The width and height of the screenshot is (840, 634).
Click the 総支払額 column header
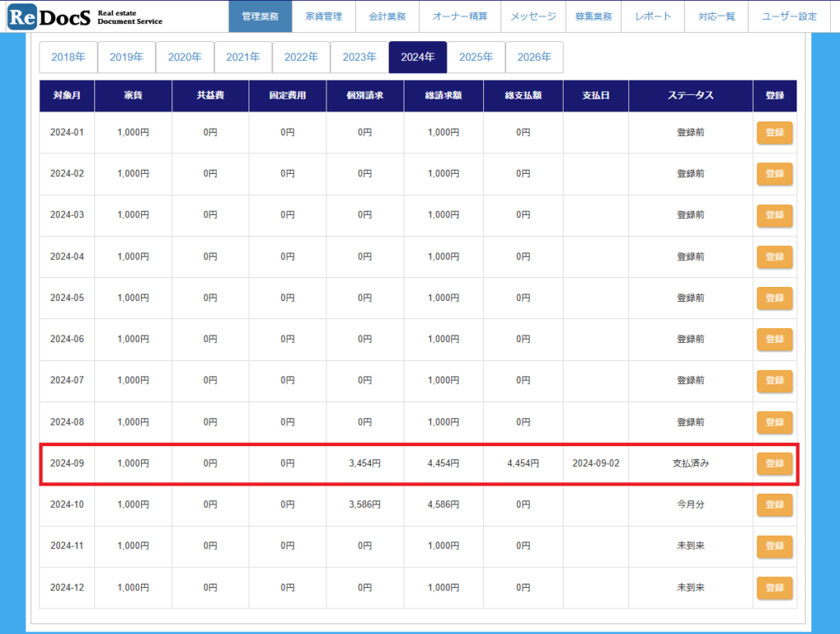[523, 95]
